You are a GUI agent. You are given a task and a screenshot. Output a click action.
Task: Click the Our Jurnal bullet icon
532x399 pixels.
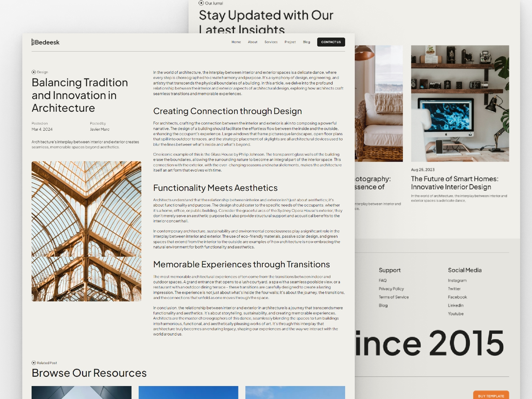click(x=201, y=3)
